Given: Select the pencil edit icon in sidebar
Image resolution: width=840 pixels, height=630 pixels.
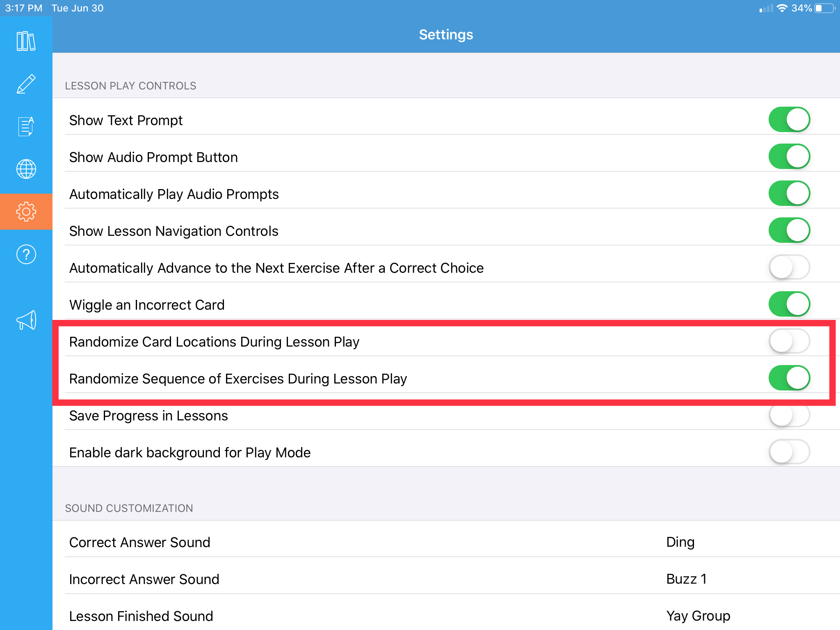Looking at the screenshot, I should point(26,84).
